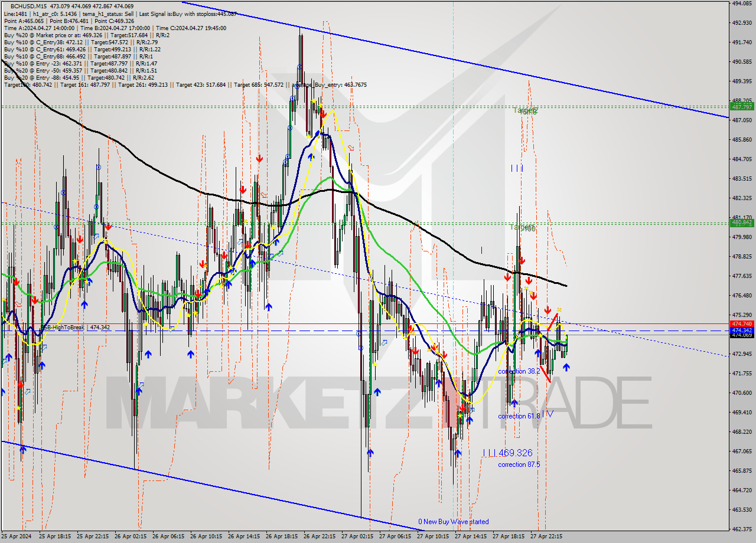Click the 490.590 price axis label
The width and height of the screenshot is (756, 543).
point(742,62)
